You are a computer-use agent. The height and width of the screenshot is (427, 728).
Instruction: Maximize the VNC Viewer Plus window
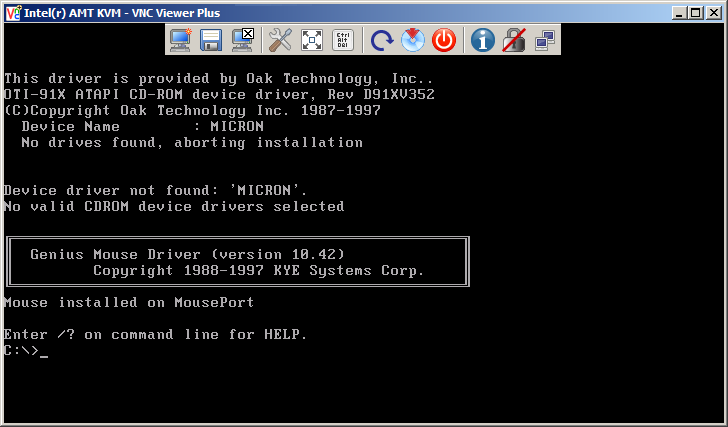pos(696,13)
